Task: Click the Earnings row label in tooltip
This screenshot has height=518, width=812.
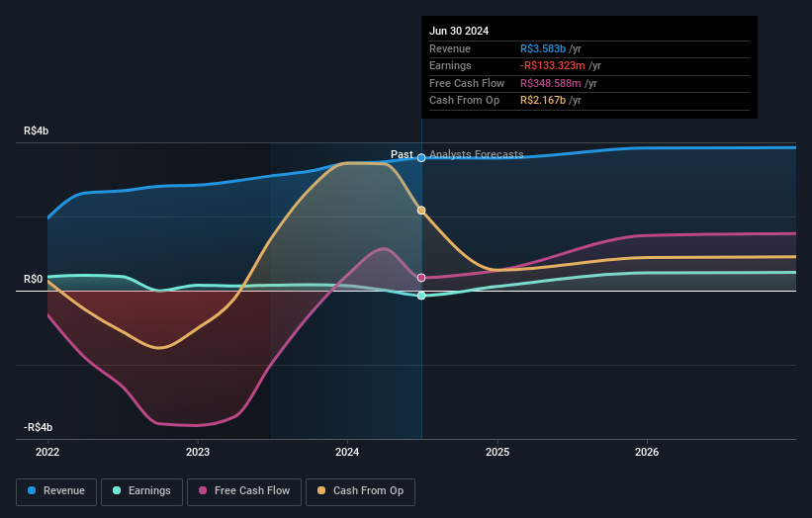Action: point(451,65)
